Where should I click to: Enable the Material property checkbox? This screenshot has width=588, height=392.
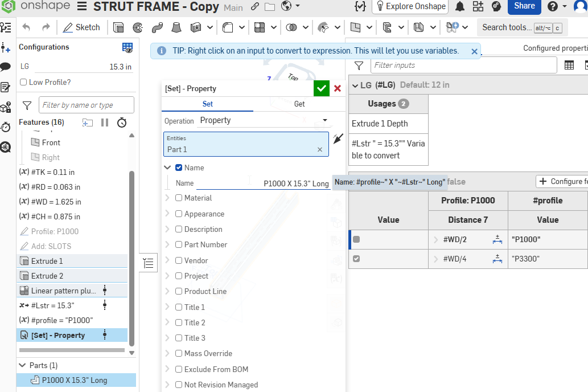[179, 198]
